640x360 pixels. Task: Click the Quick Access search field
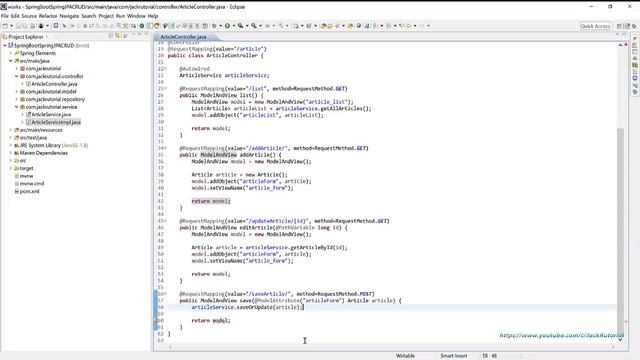[x=596, y=26]
